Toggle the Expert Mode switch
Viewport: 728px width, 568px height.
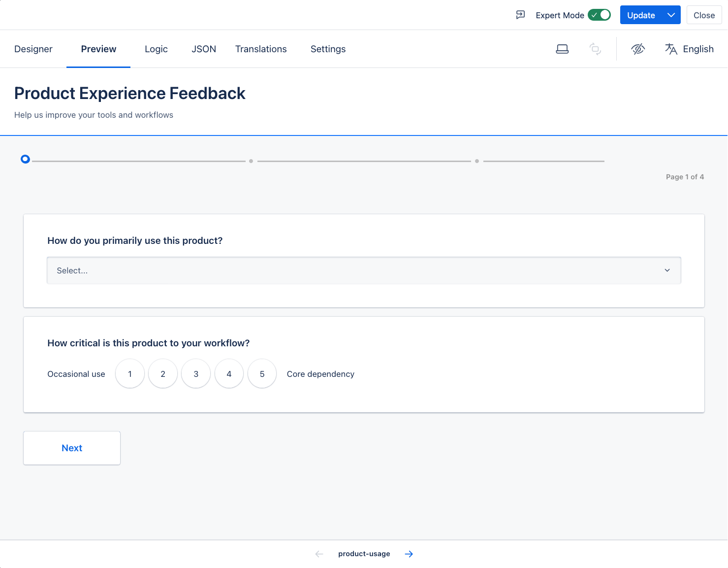coord(599,15)
